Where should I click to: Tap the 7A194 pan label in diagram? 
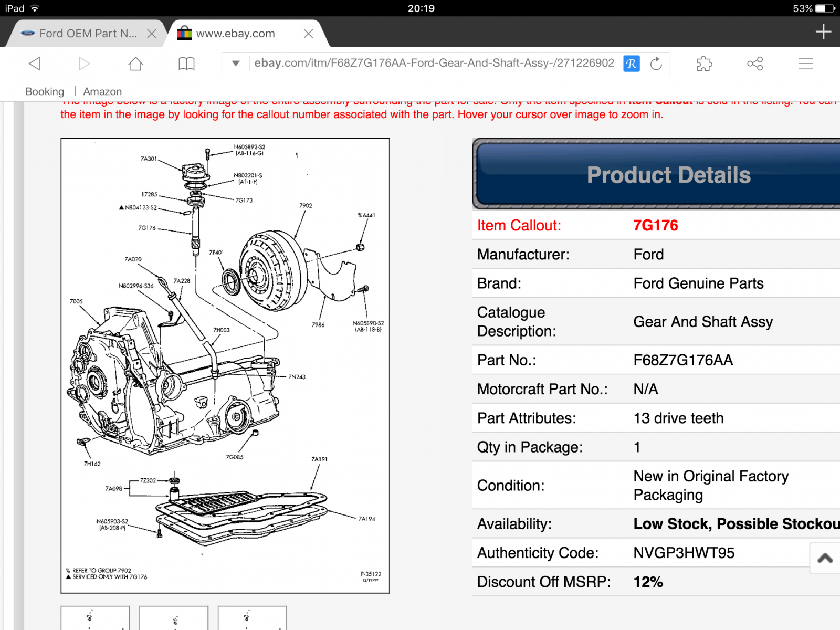point(366,519)
